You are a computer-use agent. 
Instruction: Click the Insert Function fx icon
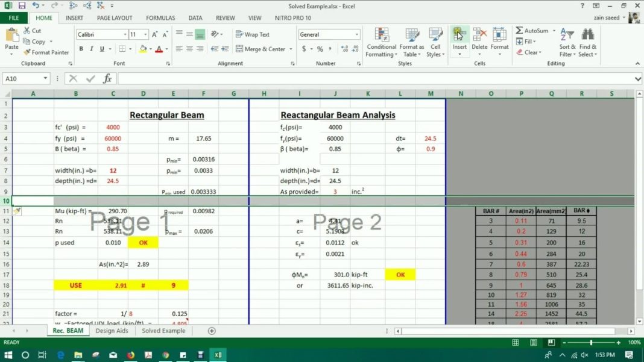tap(107, 78)
